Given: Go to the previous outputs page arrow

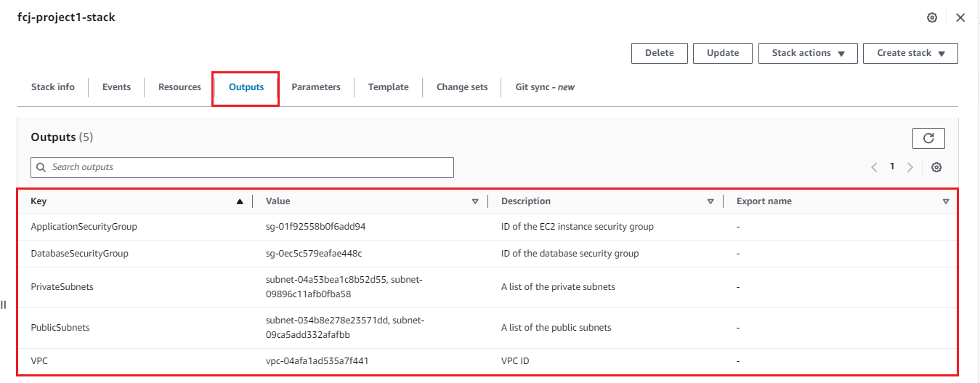Looking at the screenshot, I should 875,167.
